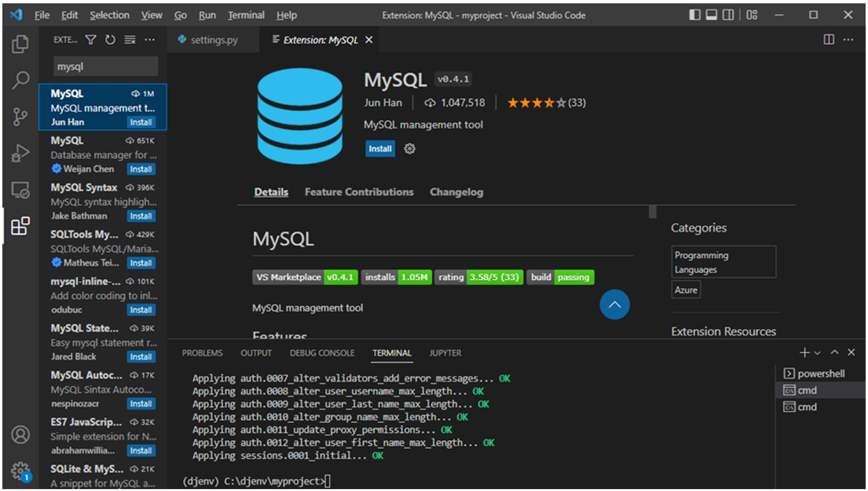Install the MySQL extension by Jun Han
The image size is (868, 491).
click(x=380, y=149)
